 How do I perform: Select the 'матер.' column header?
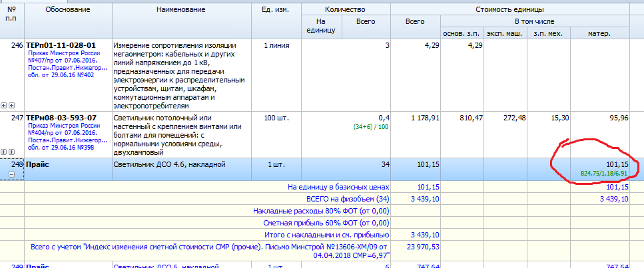[599, 34]
